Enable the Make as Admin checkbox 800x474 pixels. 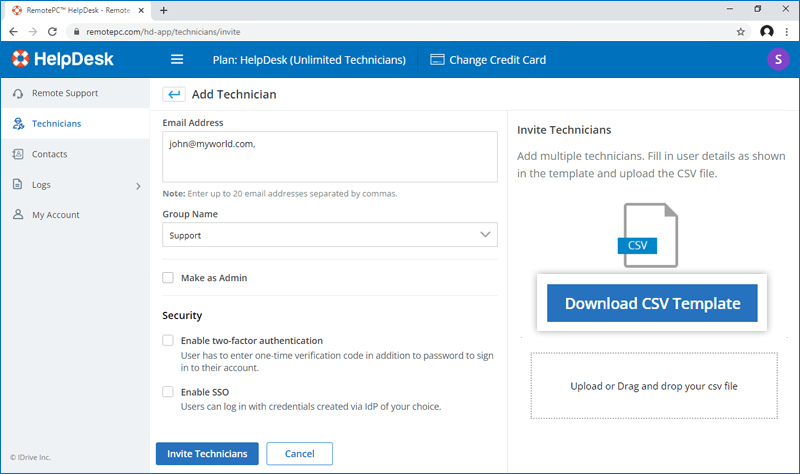point(168,278)
